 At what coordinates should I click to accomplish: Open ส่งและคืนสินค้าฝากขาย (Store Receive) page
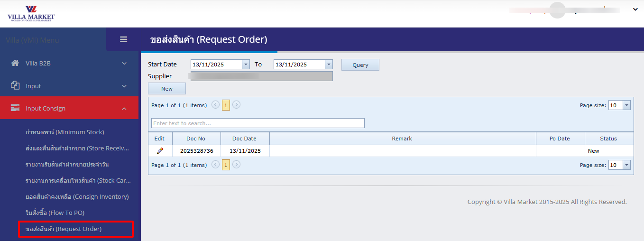(78, 148)
